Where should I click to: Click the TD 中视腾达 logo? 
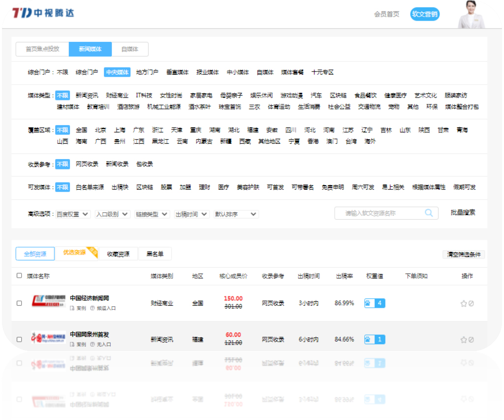pos(43,13)
